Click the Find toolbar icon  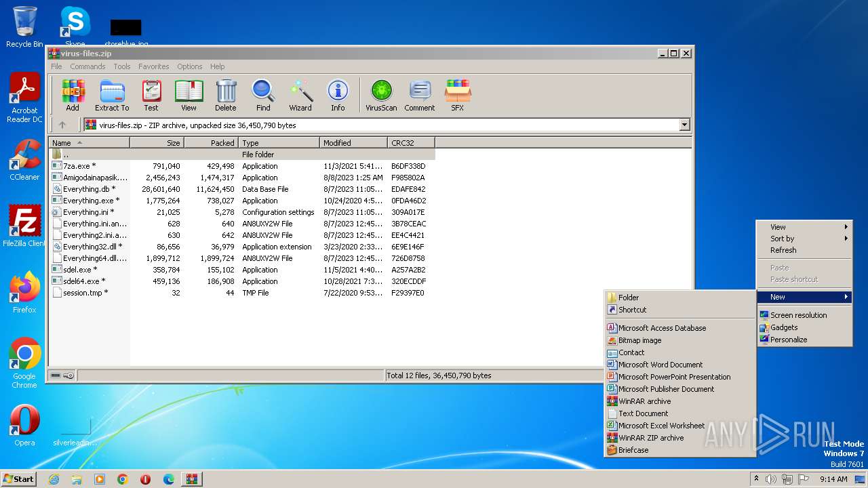click(263, 96)
